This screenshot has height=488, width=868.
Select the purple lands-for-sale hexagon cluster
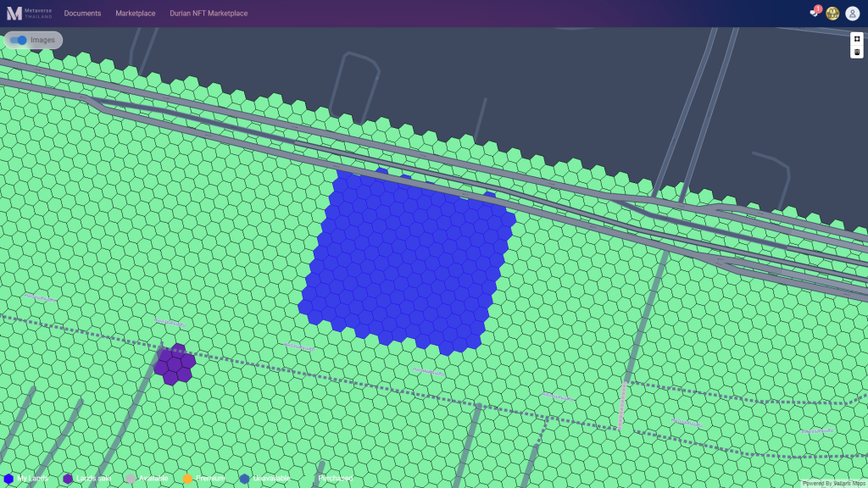click(x=175, y=364)
